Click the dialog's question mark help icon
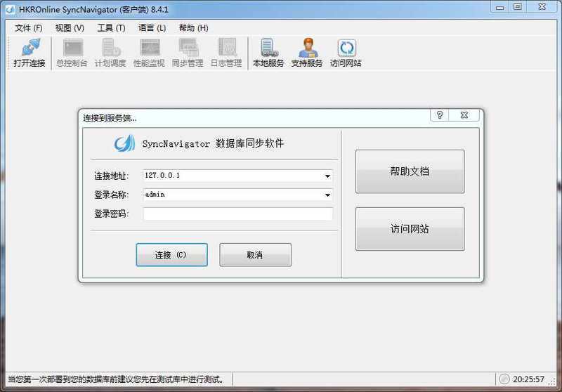The width and height of the screenshot is (562, 392). (x=440, y=115)
